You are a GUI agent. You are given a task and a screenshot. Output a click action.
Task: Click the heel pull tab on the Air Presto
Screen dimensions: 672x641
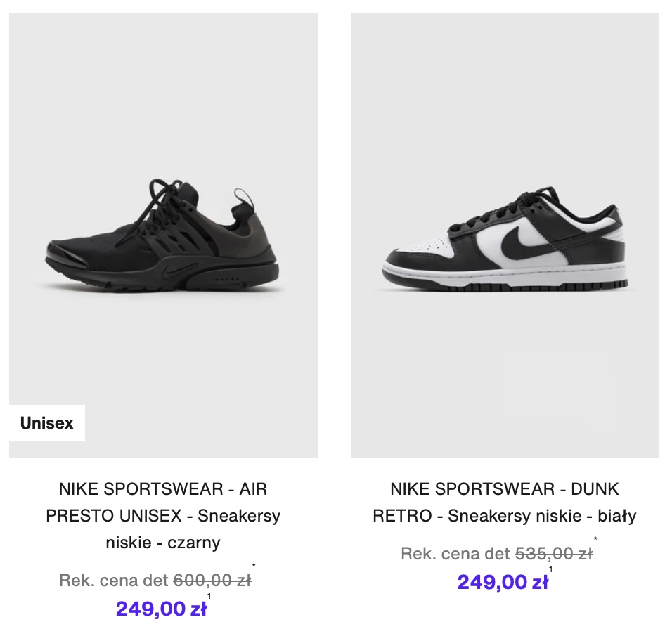pos(243,197)
